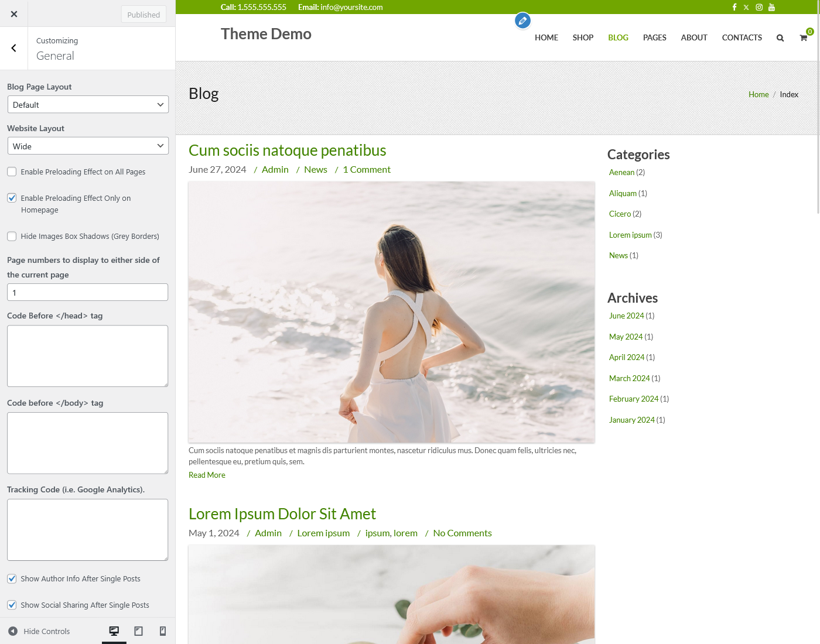Close the Customizer with the X icon
This screenshot has height=644, width=820.
click(x=14, y=14)
